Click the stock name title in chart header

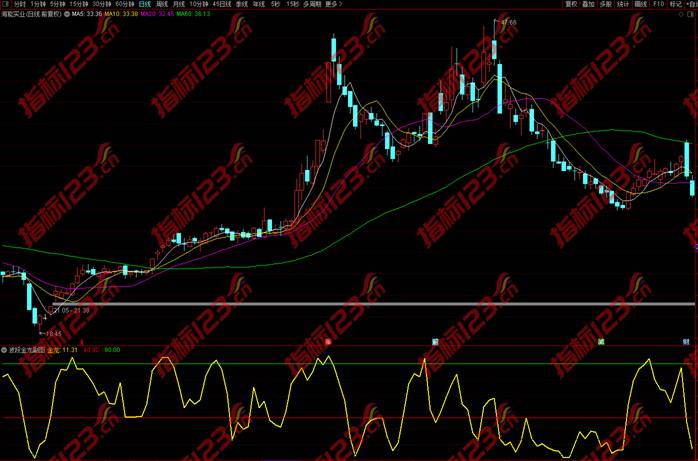click(31, 14)
